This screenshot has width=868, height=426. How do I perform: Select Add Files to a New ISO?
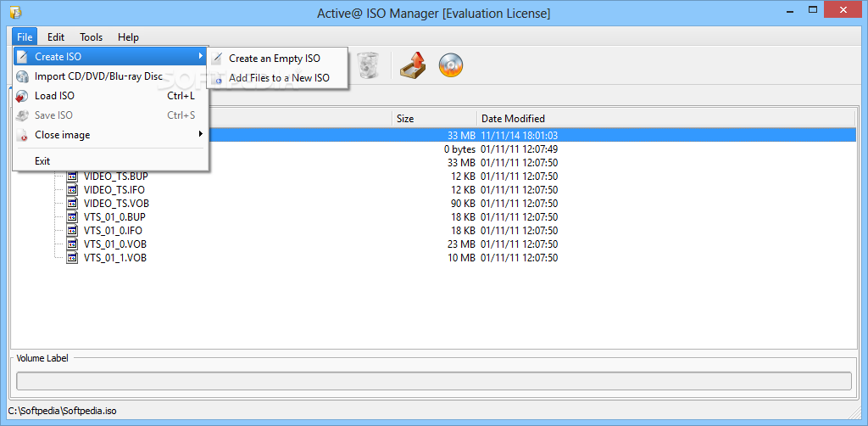[277, 78]
